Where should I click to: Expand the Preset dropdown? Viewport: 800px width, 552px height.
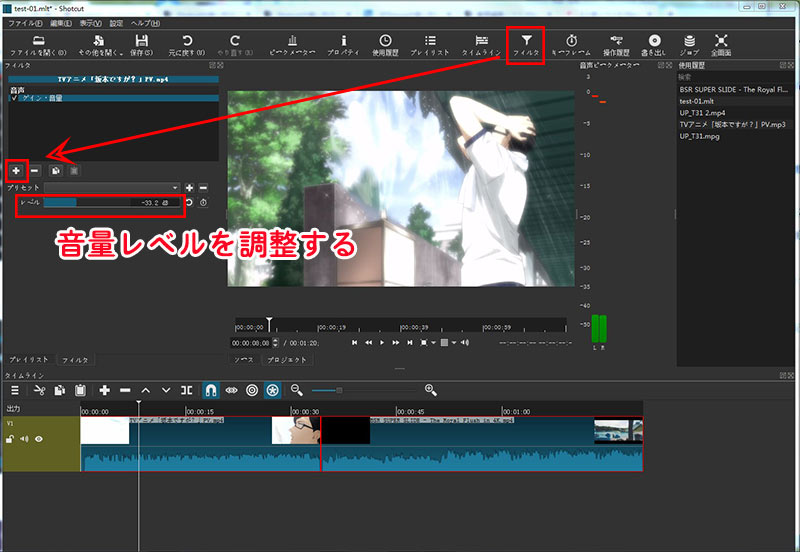coord(112,188)
